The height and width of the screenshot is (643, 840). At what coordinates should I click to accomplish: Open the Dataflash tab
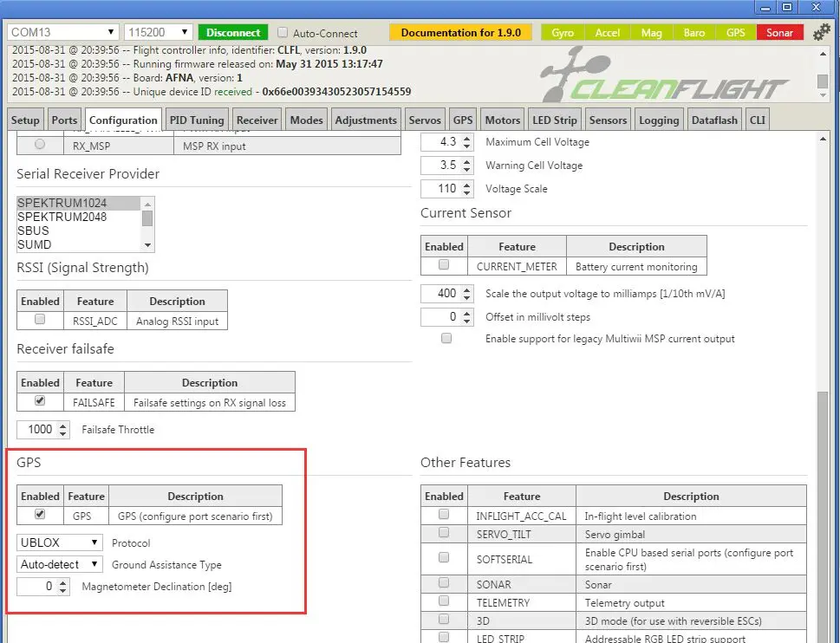pos(714,120)
